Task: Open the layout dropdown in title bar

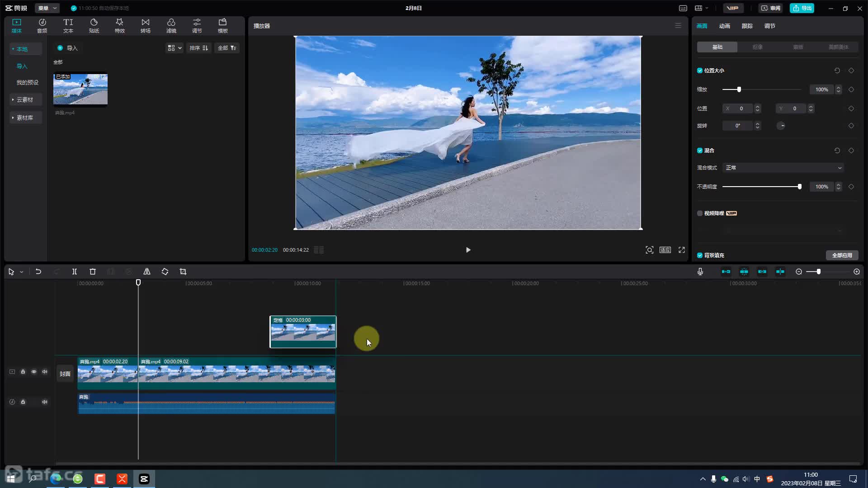Action: (702, 8)
